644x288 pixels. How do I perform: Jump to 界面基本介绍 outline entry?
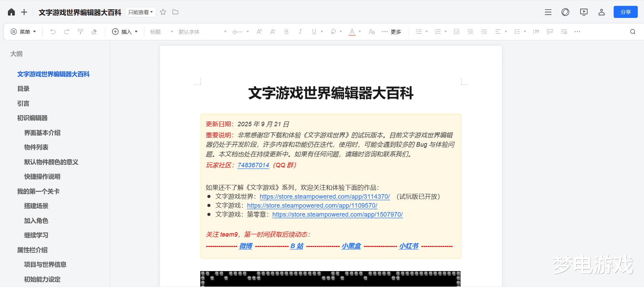click(42, 133)
